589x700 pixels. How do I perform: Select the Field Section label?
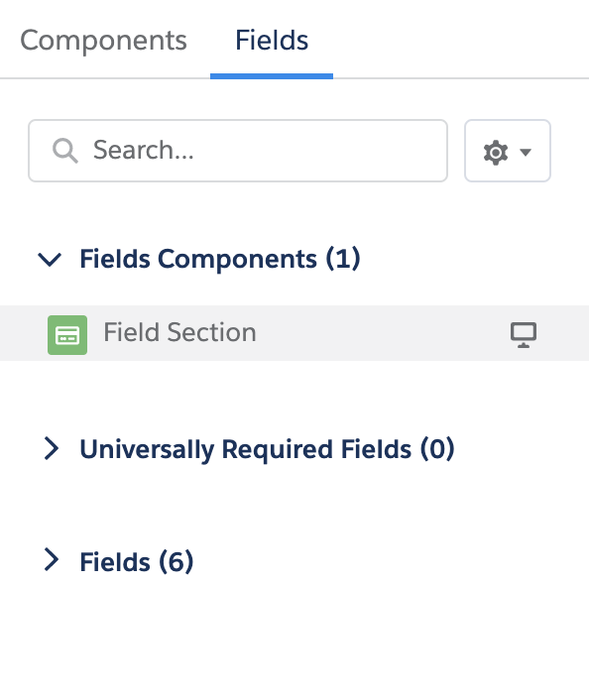179,332
